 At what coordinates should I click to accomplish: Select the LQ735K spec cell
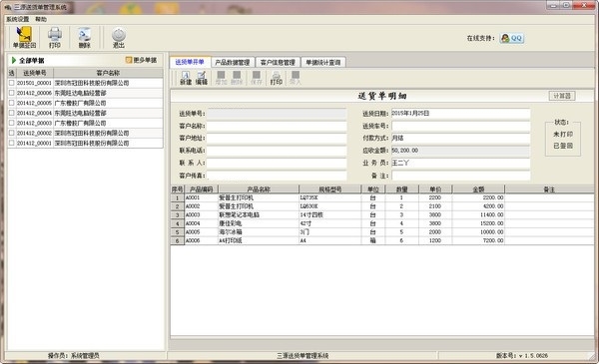330,197
